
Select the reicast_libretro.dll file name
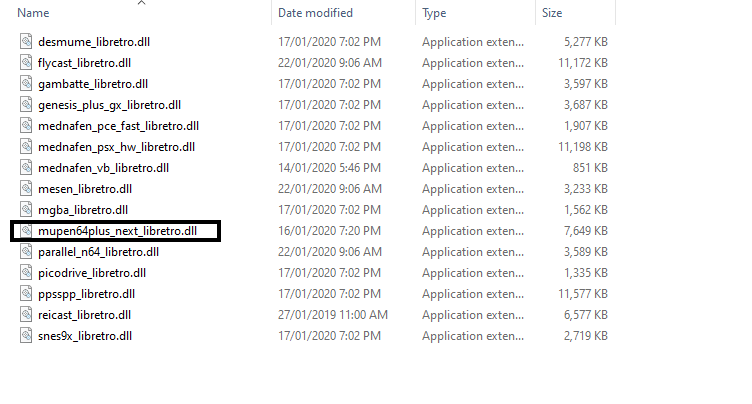[84, 315]
